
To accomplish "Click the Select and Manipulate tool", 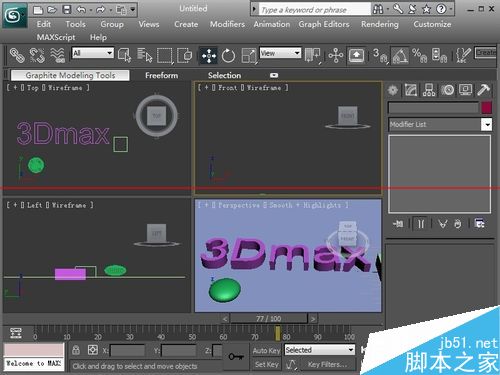I will click(336, 55).
